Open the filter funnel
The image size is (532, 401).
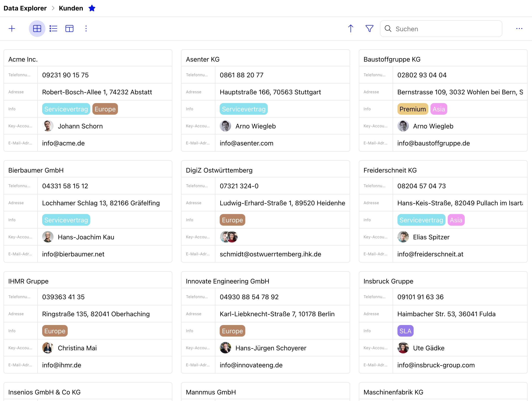point(369,29)
